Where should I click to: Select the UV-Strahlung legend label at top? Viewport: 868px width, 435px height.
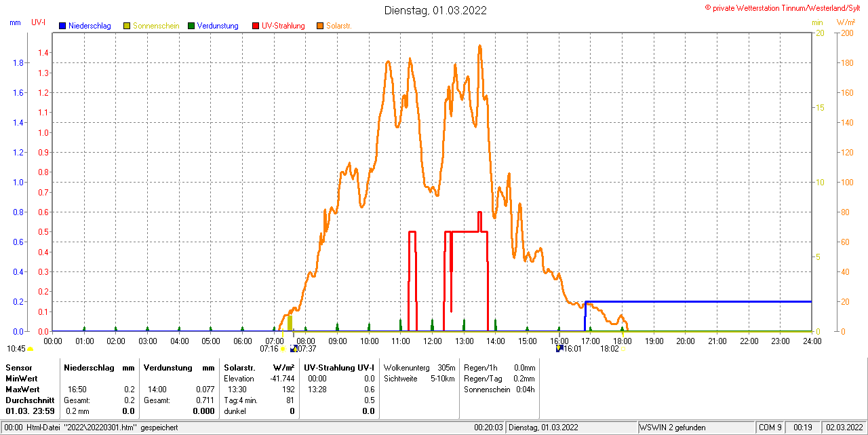(x=283, y=26)
